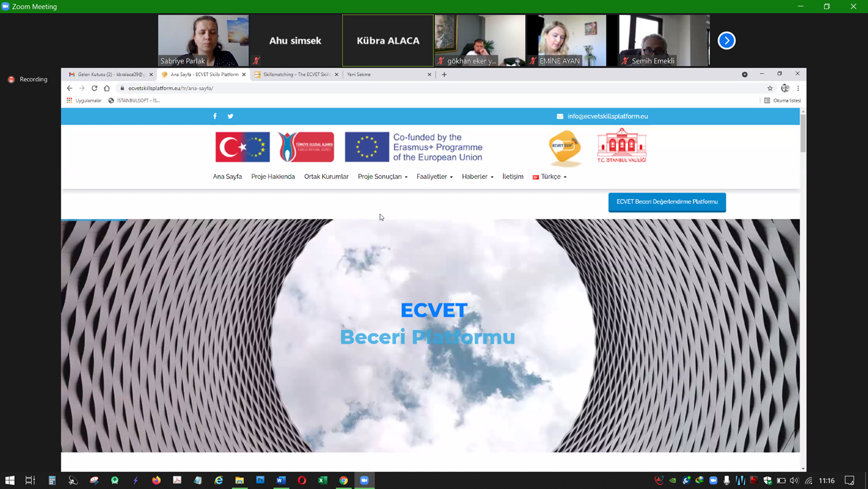The width and height of the screenshot is (868, 489).
Task: Open new browser tab with plus icon
Action: 444,75
